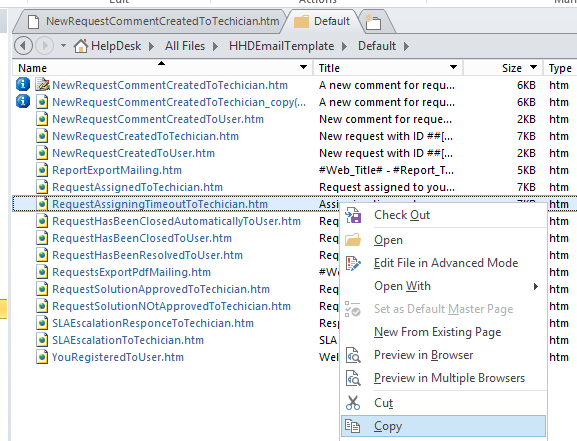Select RequestAssignedToTechician.htm file
577x441 pixels.
pos(137,187)
